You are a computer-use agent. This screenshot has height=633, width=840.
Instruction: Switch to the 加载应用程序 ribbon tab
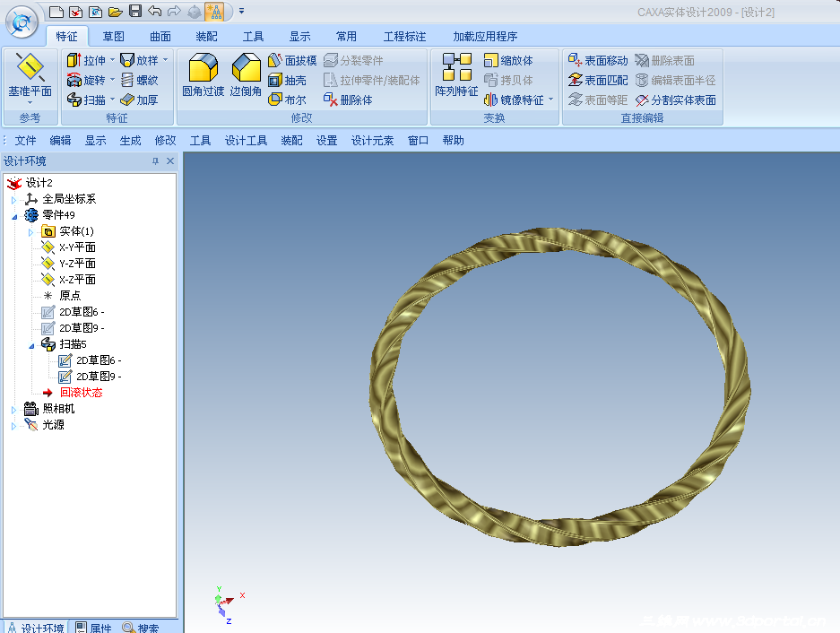[485, 37]
